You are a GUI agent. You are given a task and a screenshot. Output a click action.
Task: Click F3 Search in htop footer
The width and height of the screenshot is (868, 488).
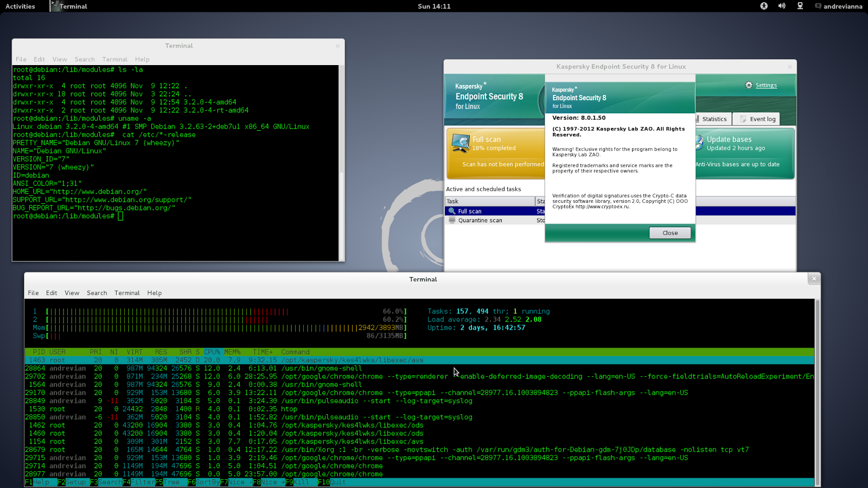click(106, 482)
